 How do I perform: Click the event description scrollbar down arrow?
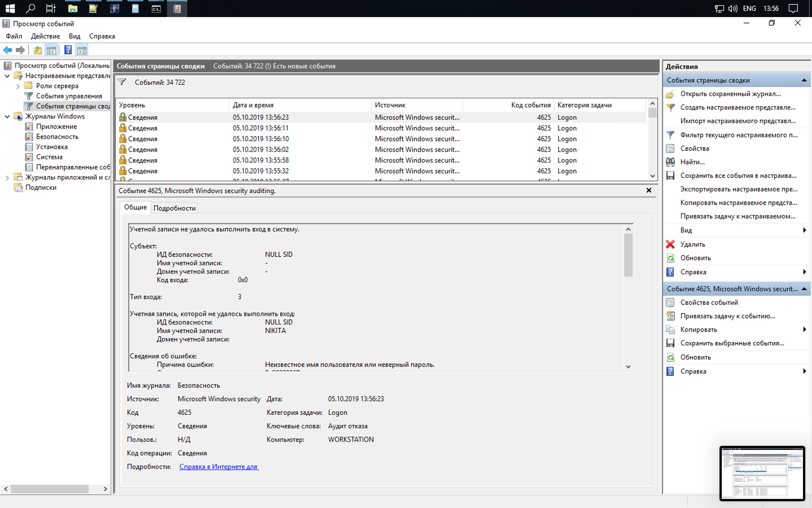click(x=628, y=367)
